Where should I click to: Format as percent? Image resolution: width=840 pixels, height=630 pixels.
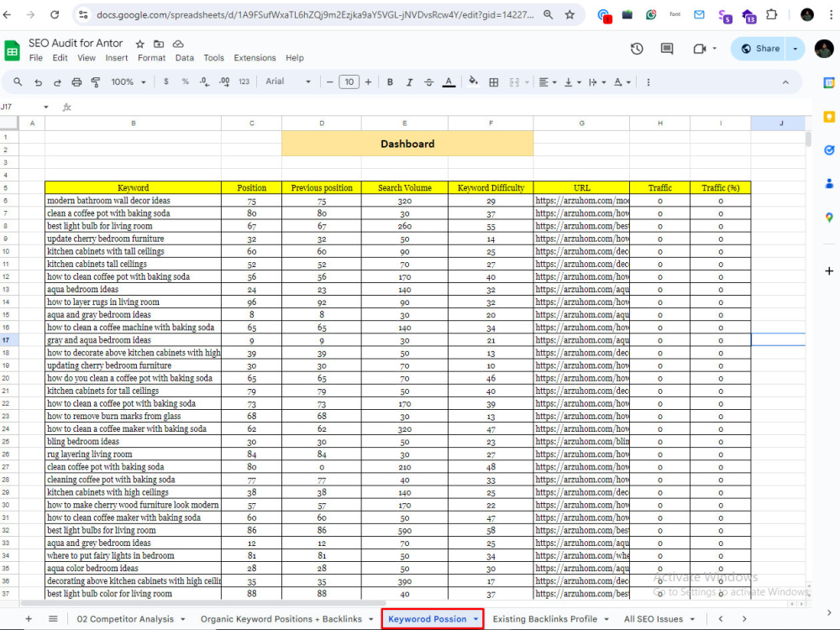[x=186, y=82]
